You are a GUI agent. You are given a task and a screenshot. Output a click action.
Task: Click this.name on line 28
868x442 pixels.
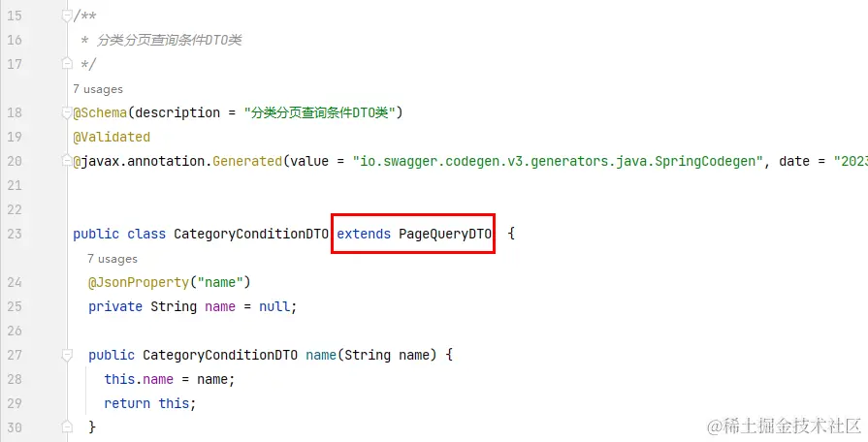[139, 380]
